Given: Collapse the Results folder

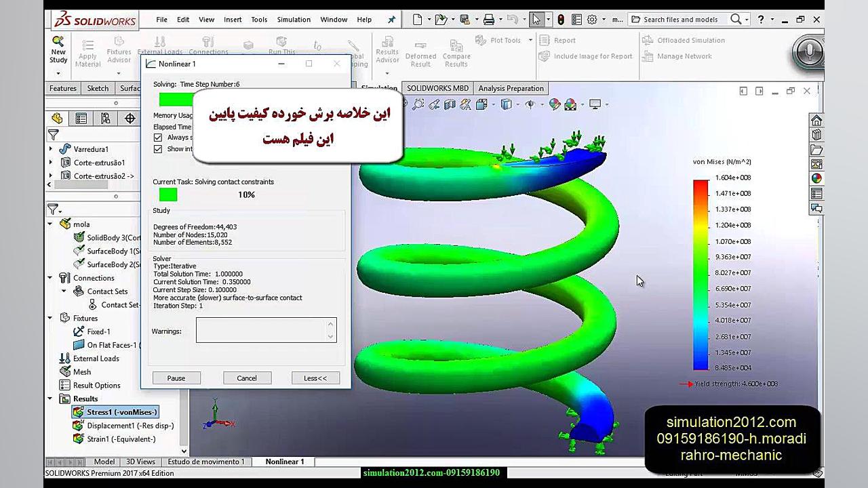Looking at the screenshot, I should click(x=50, y=399).
